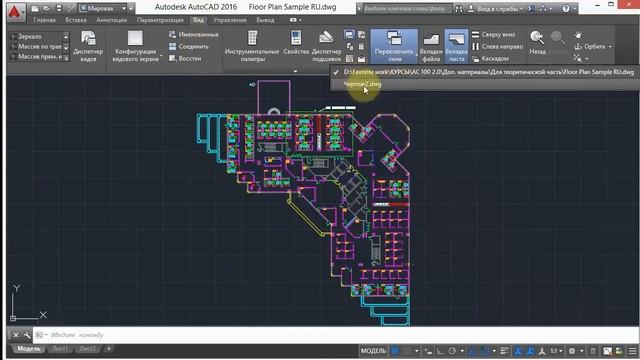Open Инструментальные палитры tool palettes
This screenshot has width=640, height=360.
(252, 46)
